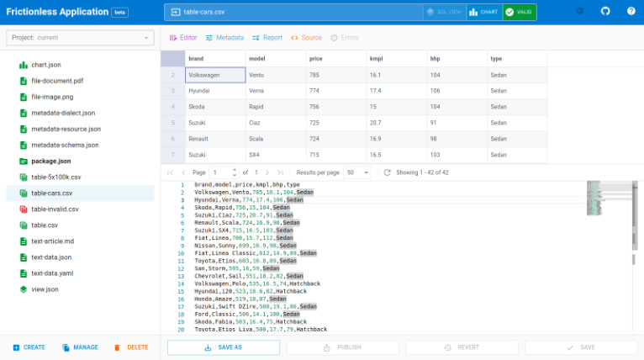Go to last page arrow icon

tap(281, 172)
